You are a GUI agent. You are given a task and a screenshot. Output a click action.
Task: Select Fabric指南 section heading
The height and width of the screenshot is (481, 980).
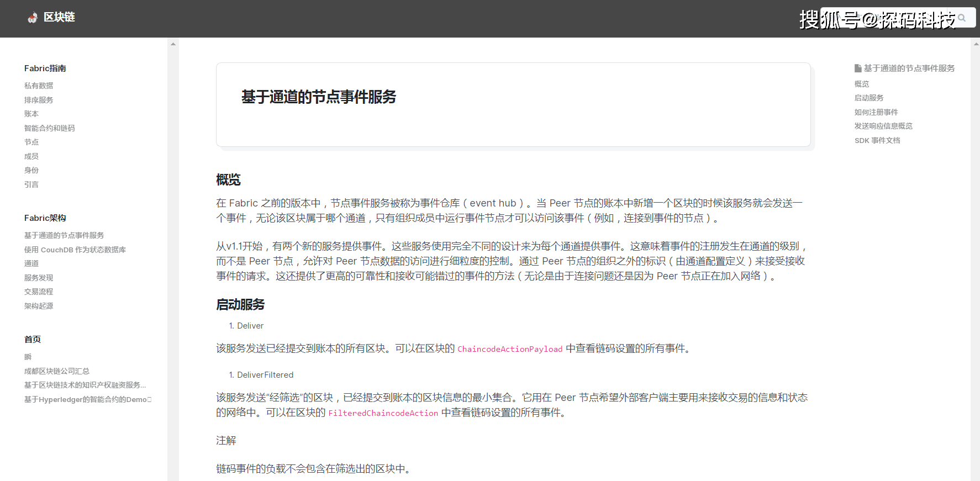pos(45,68)
